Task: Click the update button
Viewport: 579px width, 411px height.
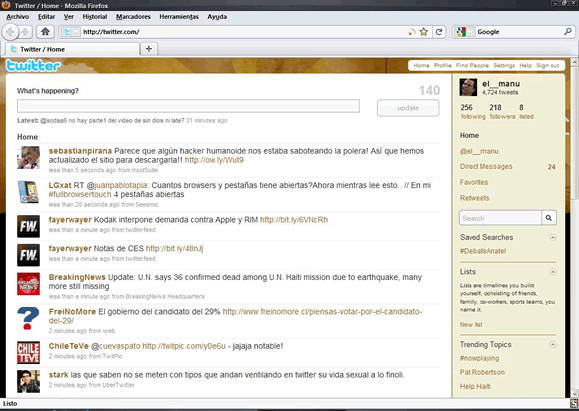Action: [x=408, y=108]
